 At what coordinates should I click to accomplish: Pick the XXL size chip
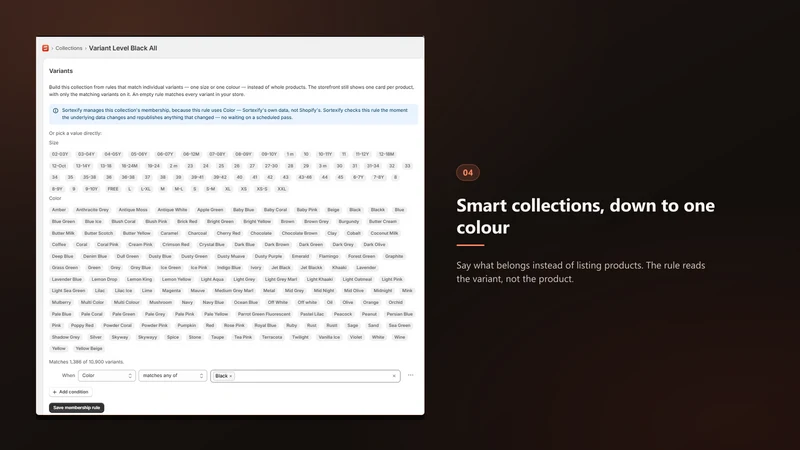pos(282,189)
